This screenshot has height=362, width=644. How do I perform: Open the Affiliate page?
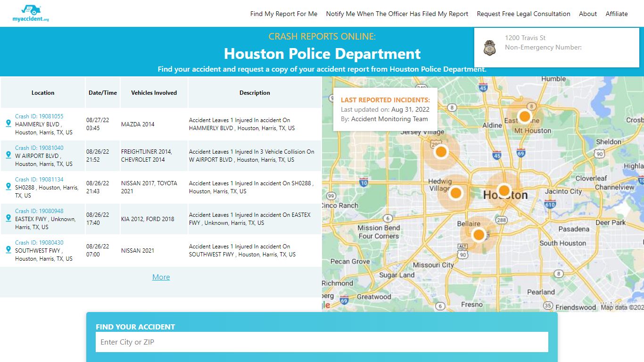pos(617,14)
